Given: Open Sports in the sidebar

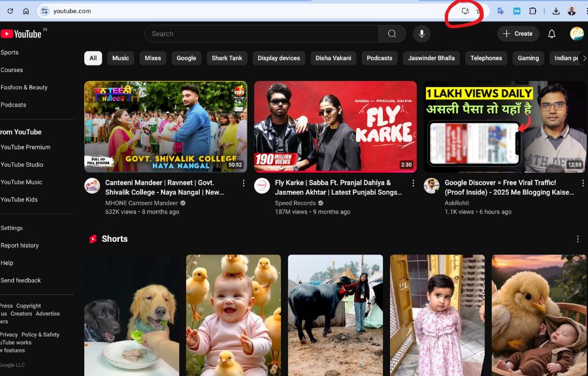Looking at the screenshot, I should [x=10, y=52].
